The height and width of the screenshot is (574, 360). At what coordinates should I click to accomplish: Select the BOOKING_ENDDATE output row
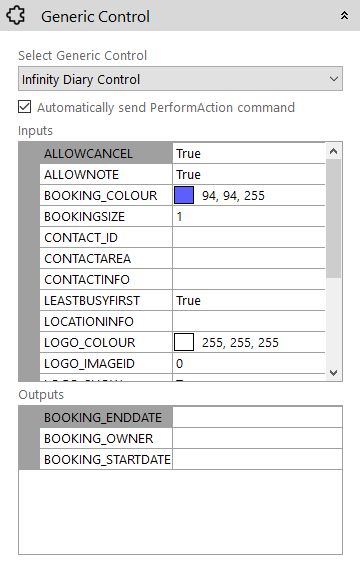pyautogui.click(x=180, y=417)
